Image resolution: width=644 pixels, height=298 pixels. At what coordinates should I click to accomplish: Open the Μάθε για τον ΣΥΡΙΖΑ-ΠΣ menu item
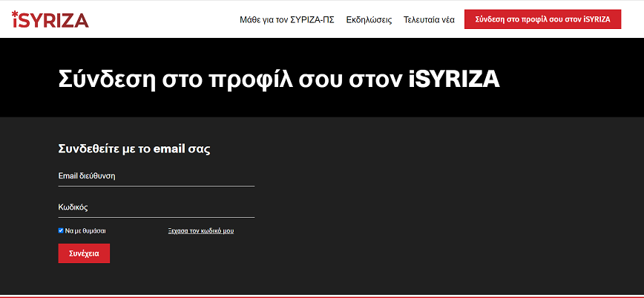286,20
